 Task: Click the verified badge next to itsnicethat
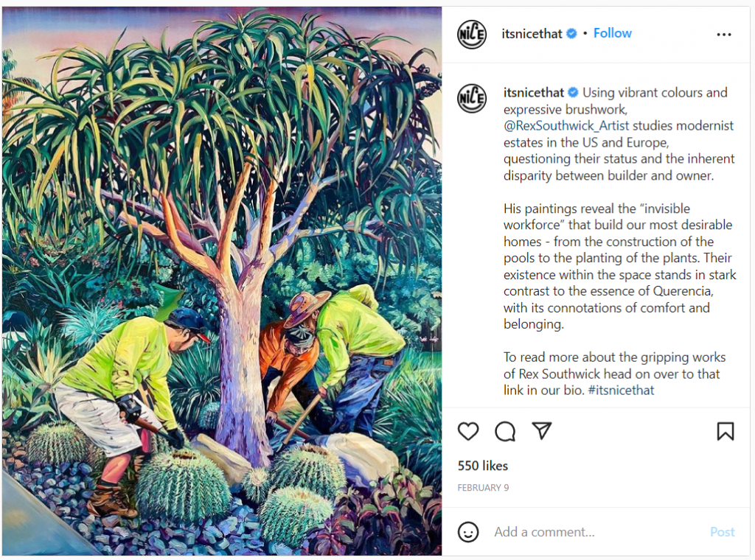(571, 33)
